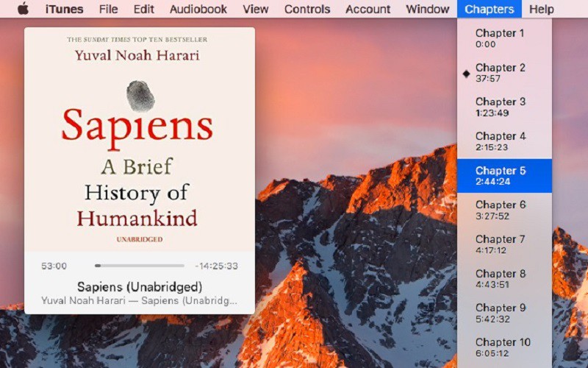Screen dimensions: 588x368
Task: Open the File menu
Action: (108, 9)
